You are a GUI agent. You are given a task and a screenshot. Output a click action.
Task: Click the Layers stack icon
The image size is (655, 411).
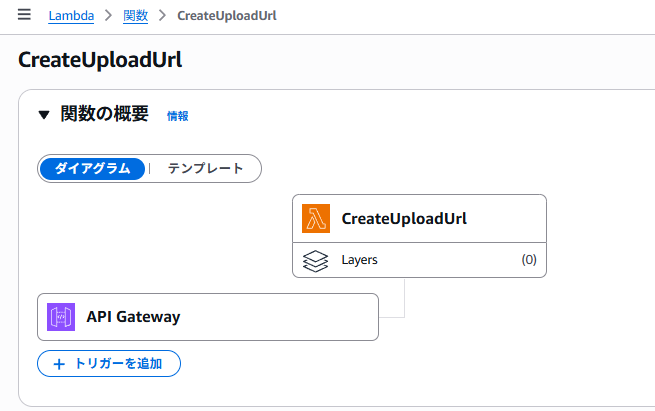click(315, 261)
